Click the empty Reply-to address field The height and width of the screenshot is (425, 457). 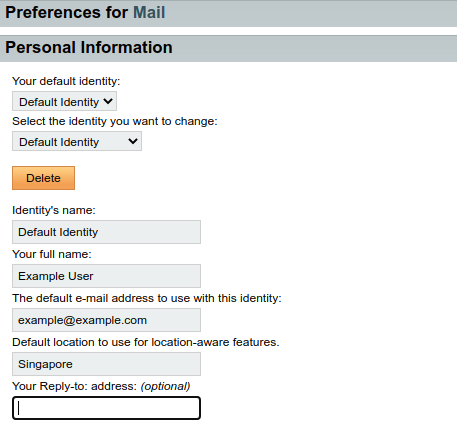point(106,408)
